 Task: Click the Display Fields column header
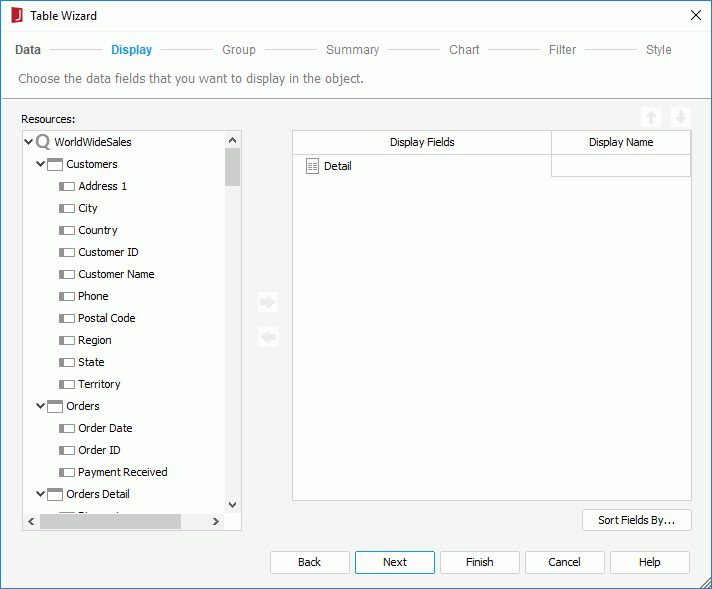point(422,143)
